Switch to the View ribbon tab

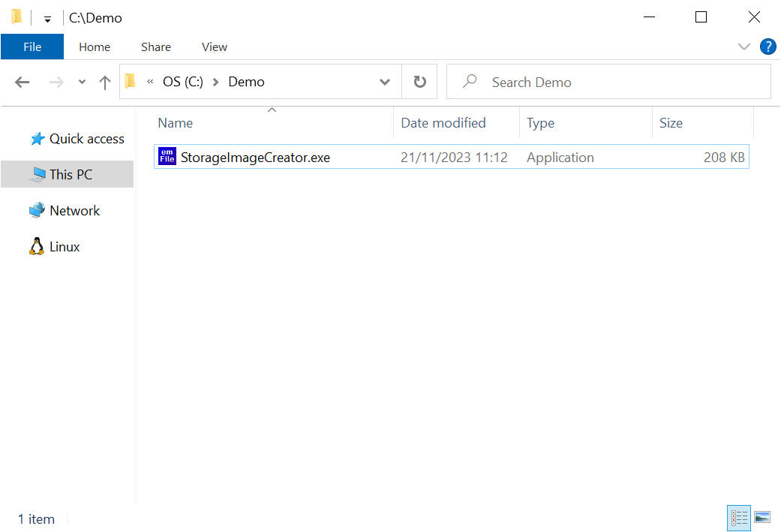pos(214,47)
